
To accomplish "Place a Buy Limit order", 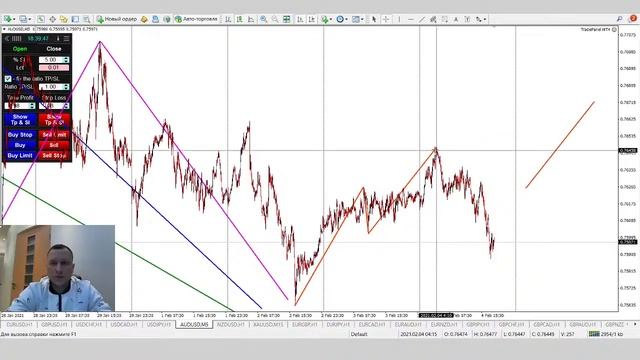I will tap(20, 156).
